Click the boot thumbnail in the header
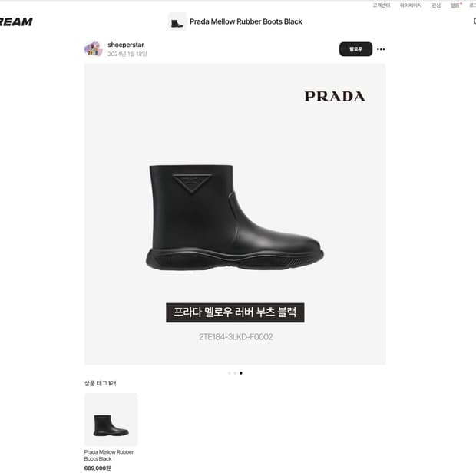Image resolution: width=476 pixels, height=476 pixels. pyautogui.click(x=177, y=21)
